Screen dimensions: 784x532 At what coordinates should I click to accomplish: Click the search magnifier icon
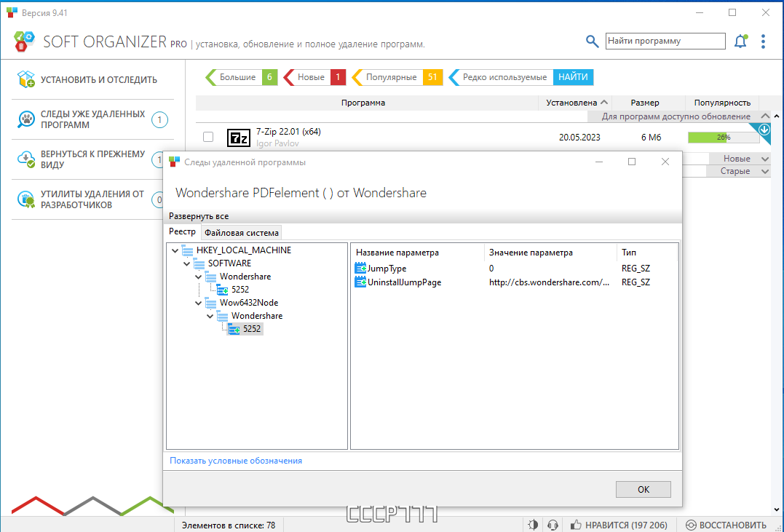coord(592,41)
